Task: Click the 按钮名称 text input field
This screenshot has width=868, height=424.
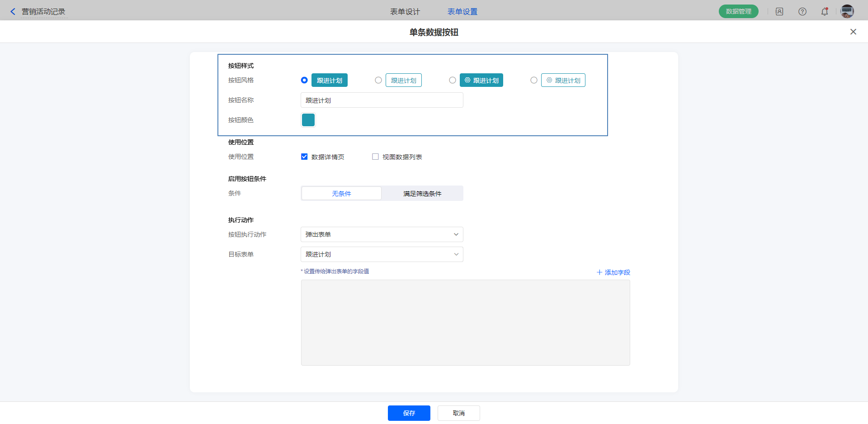Action: [x=382, y=100]
